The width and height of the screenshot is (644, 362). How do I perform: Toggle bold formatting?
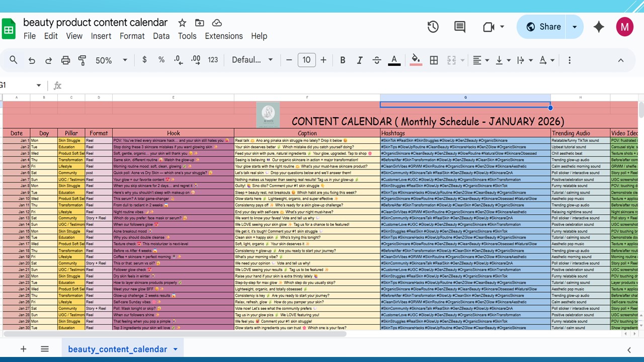343,60
